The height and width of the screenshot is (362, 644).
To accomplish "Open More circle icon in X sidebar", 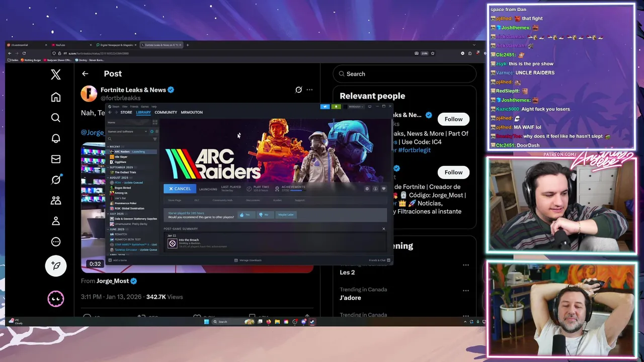I will tap(56, 241).
